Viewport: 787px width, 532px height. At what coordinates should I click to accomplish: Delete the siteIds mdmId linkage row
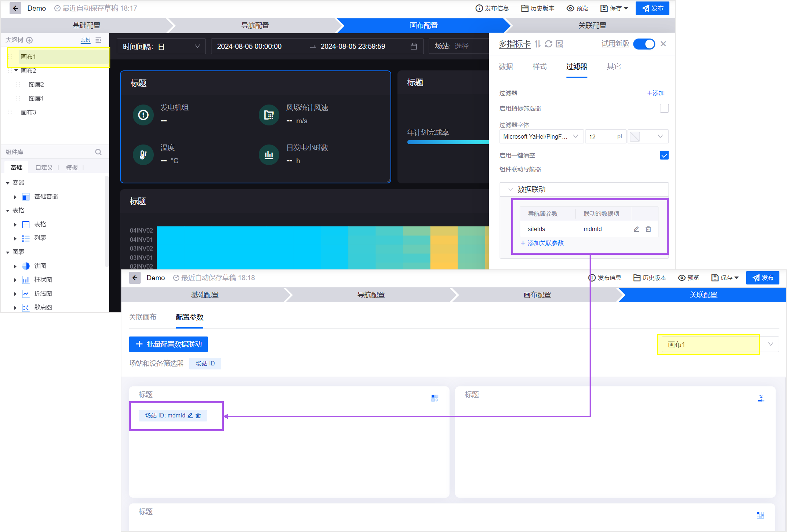pyautogui.click(x=648, y=229)
